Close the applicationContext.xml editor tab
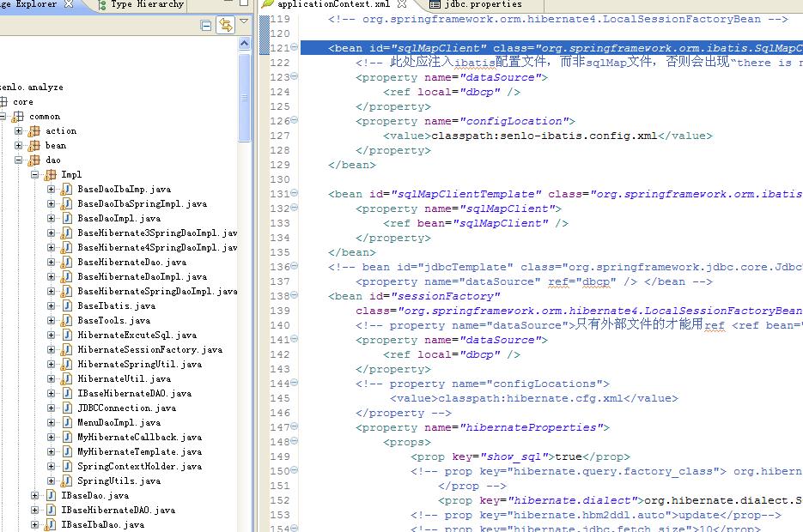This screenshot has width=803, height=532. tap(400, 3)
